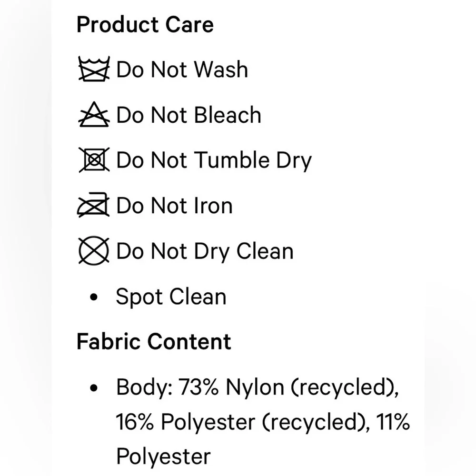Click the Do Not Iron icon
The width and height of the screenshot is (476, 476).
pyautogui.click(x=94, y=206)
